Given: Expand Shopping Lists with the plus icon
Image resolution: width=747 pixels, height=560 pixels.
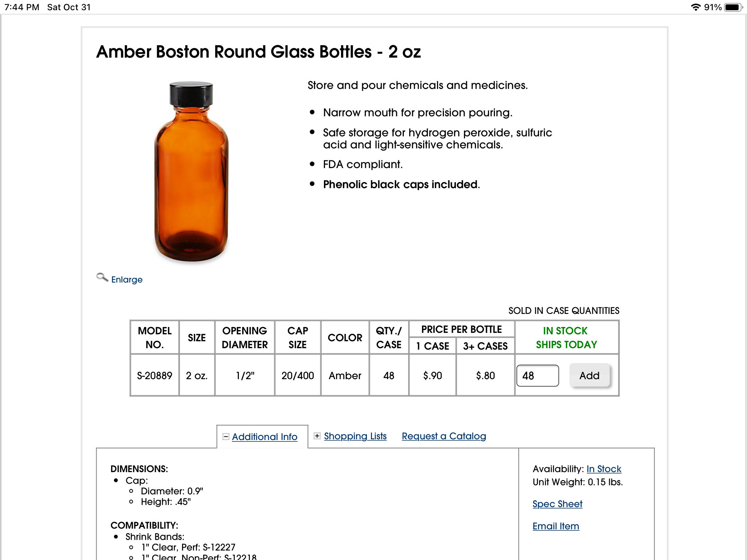Looking at the screenshot, I should (317, 436).
